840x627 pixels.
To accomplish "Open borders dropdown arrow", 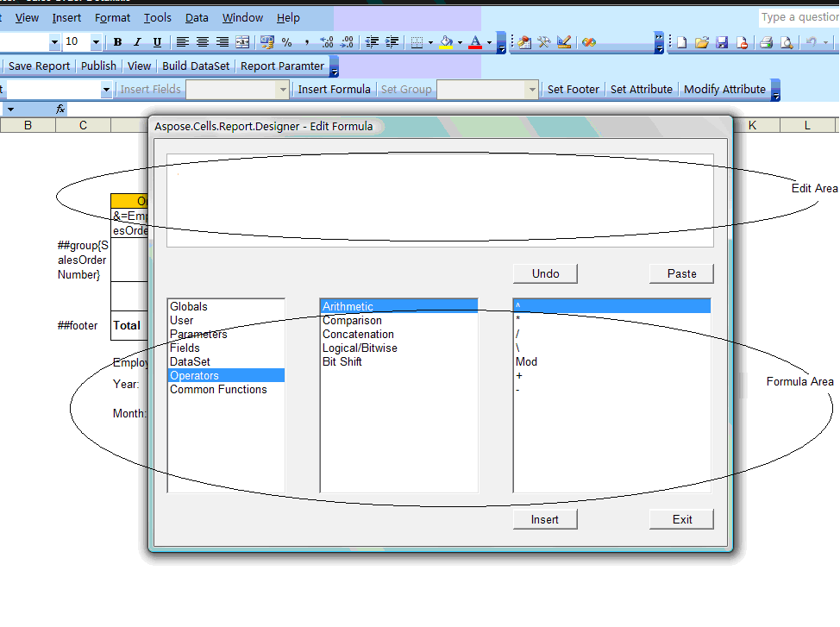I will click(x=430, y=42).
